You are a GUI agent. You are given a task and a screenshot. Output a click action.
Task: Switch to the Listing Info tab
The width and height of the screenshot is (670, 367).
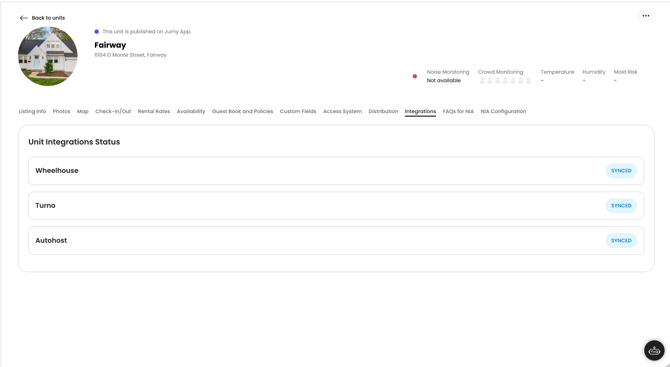click(32, 112)
